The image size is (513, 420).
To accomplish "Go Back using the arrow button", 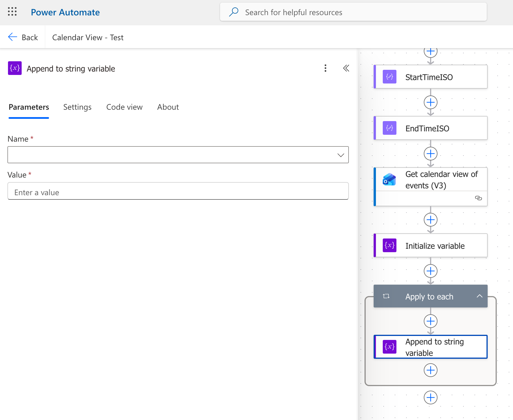I will 23,37.
